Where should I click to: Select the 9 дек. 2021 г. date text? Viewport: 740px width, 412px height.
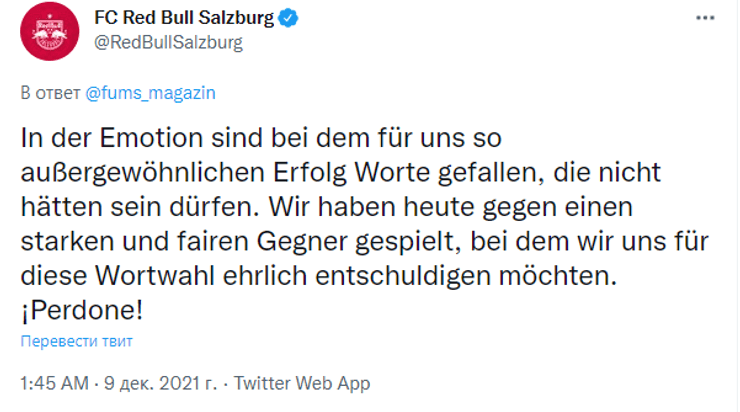[x=158, y=383]
